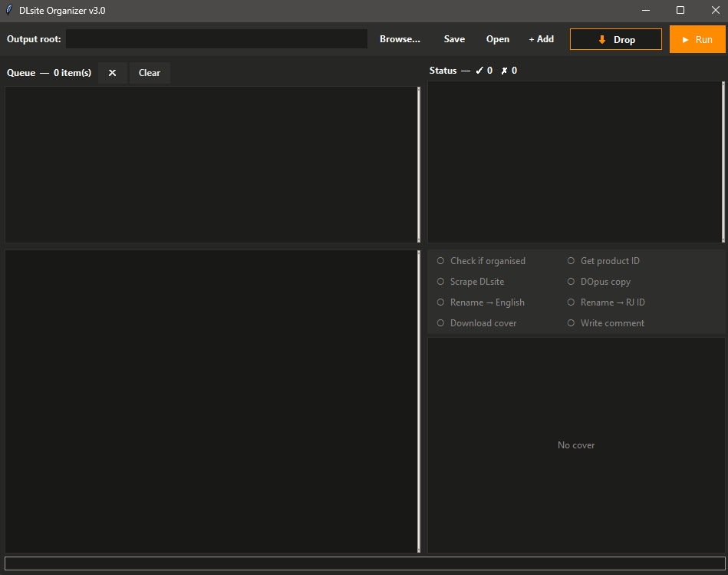Save the current queue
Screen dimensions: 728x575
454,39
